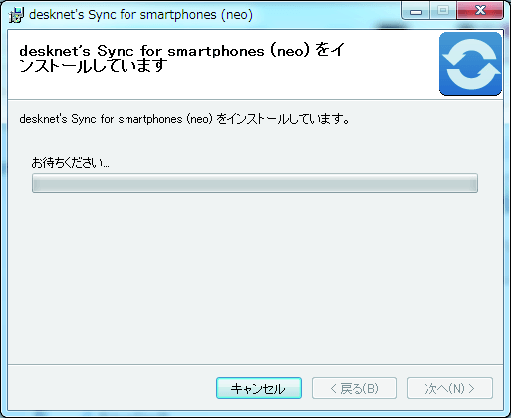Click the status sentence ending with しています。
Viewport: 511px width, 418px height.
click(x=185, y=119)
